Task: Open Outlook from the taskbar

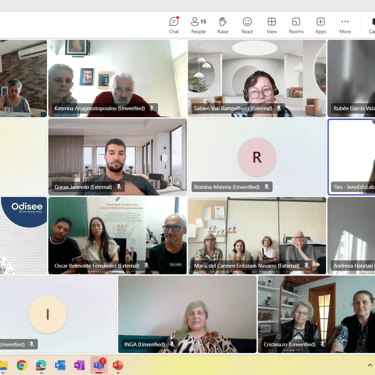Action: coord(60,365)
